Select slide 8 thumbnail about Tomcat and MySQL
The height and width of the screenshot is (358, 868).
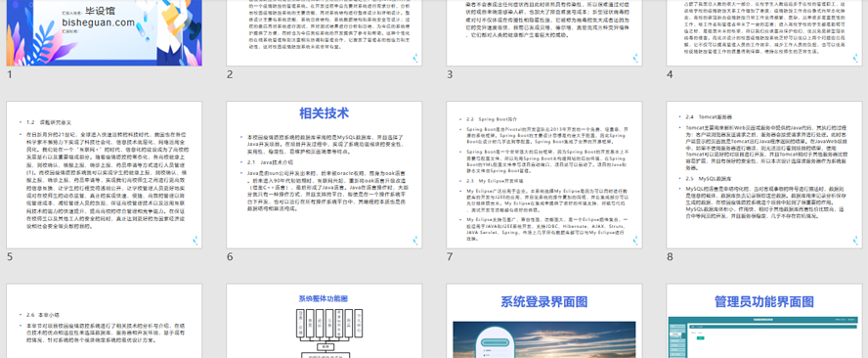(x=764, y=174)
